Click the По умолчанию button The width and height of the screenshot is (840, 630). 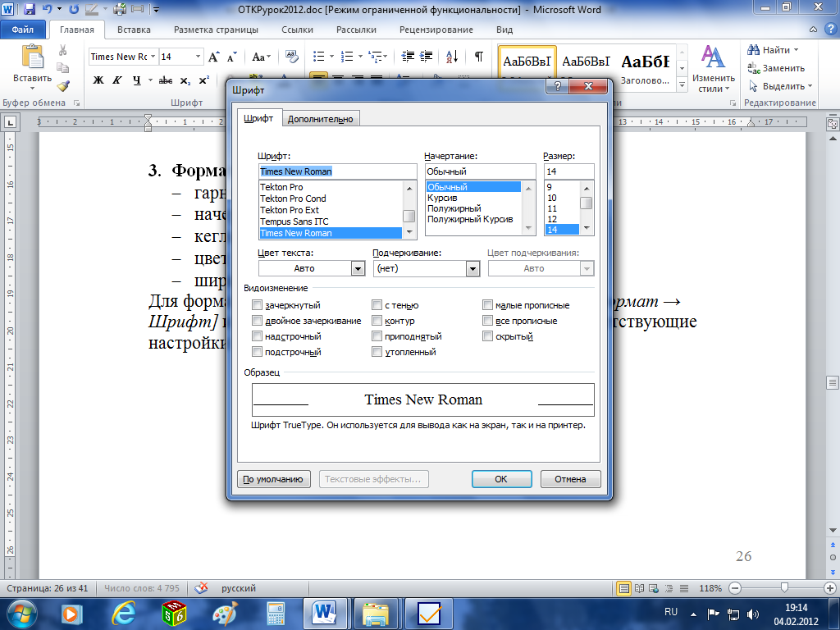click(273, 479)
